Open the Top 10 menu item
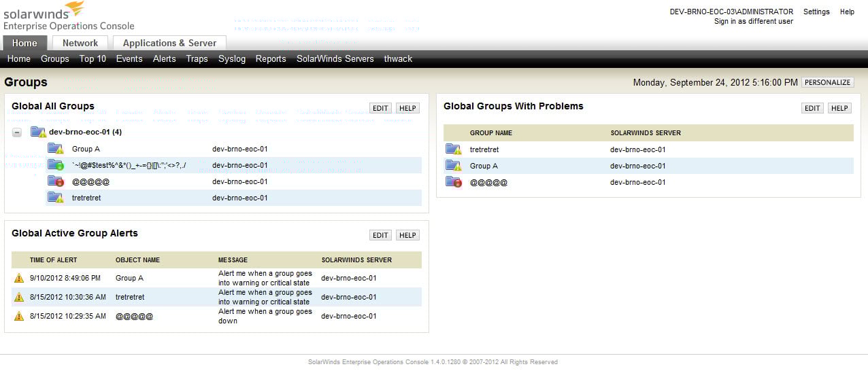This screenshot has width=868, height=373. click(93, 59)
